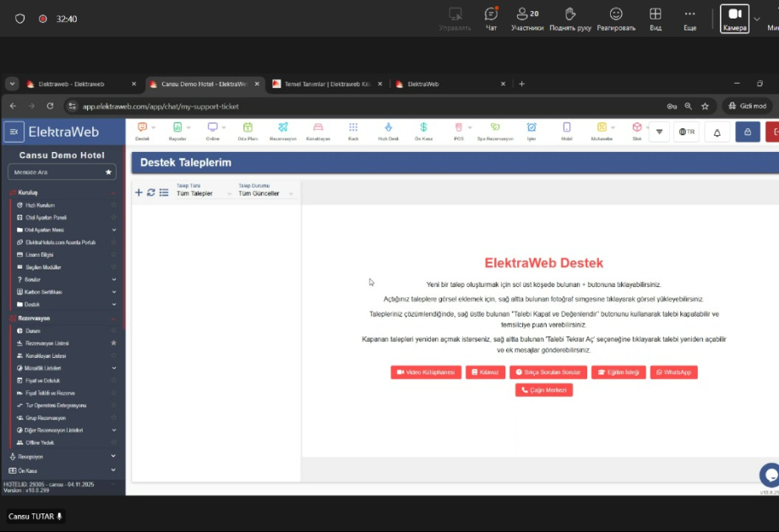Viewport: 779px width, 532px height.
Task: Open the Talep Türü dropdown
Action: pyautogui.click(x=203, y=193)
